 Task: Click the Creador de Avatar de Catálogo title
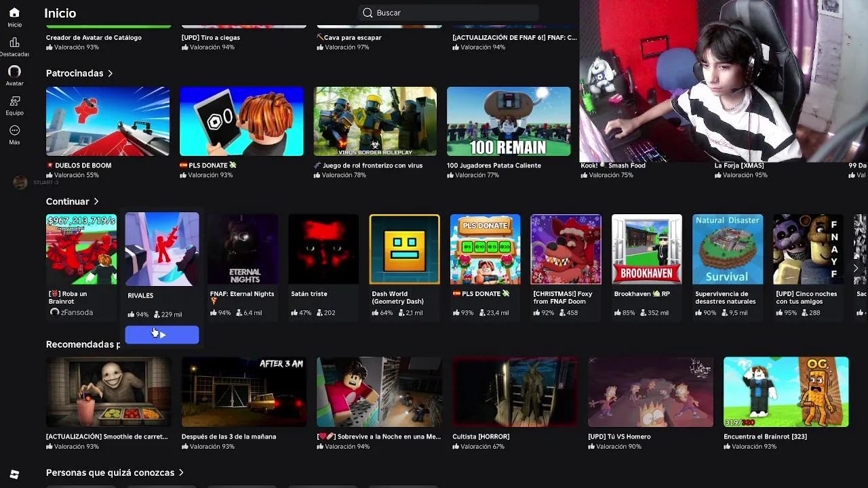pos(94,38)
